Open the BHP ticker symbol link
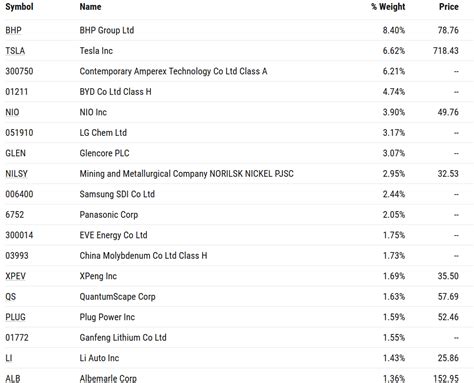Image resolution: width=474 pixels, height=383 pixels. [x=13, y=30]
